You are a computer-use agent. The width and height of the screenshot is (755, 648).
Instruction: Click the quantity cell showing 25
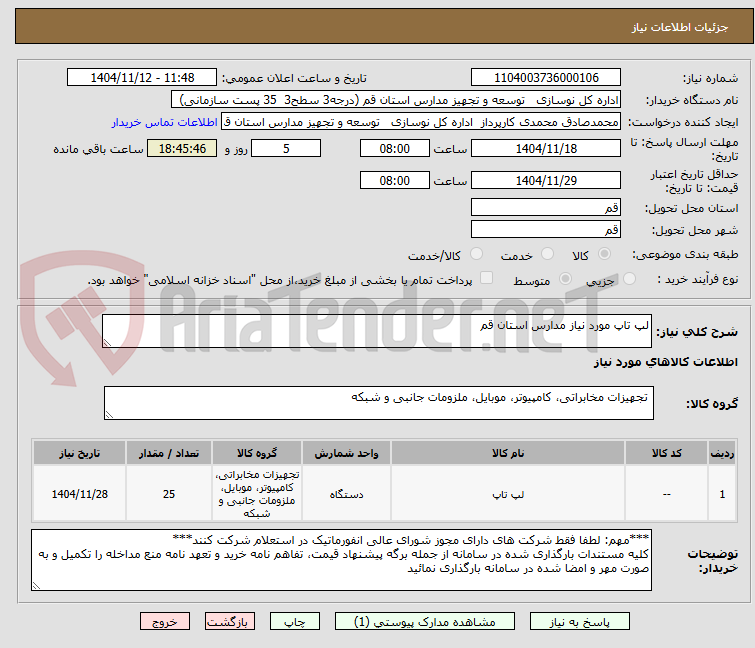[x=169, y=493]
